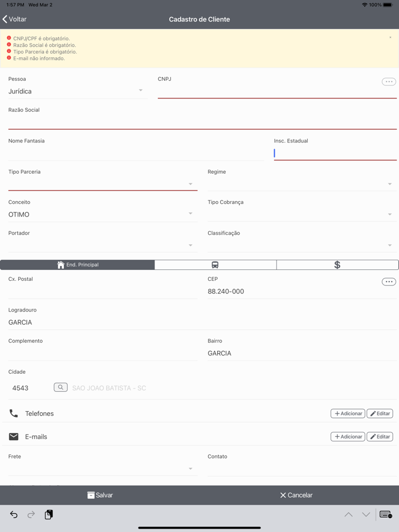
Task: Open the Regime dropdown
Action: (x=302, y=183)
